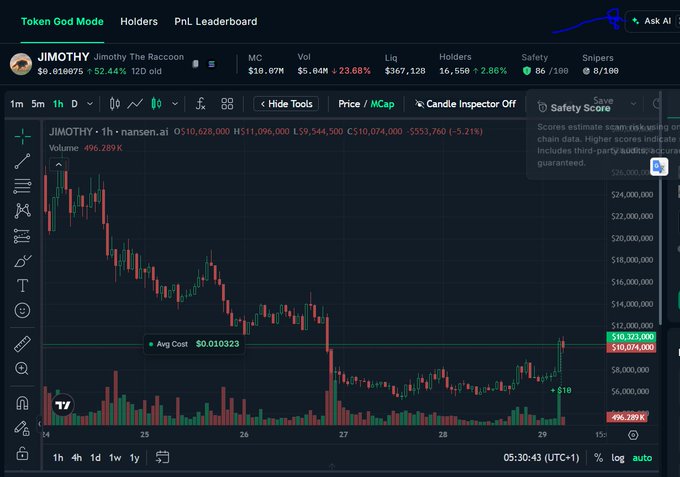Toggle log scale mode
Viewport: 680px width, 477px height.
pos(618,458)
